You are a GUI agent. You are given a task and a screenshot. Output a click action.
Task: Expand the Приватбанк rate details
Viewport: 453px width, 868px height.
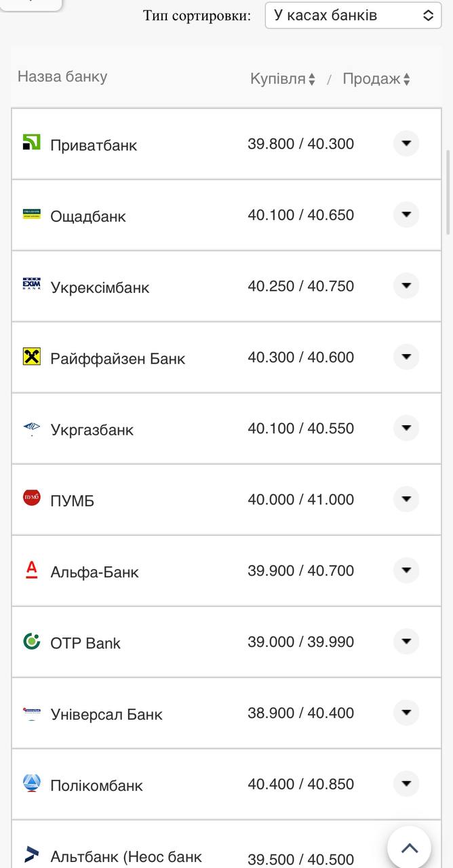[x=406, y=144]
